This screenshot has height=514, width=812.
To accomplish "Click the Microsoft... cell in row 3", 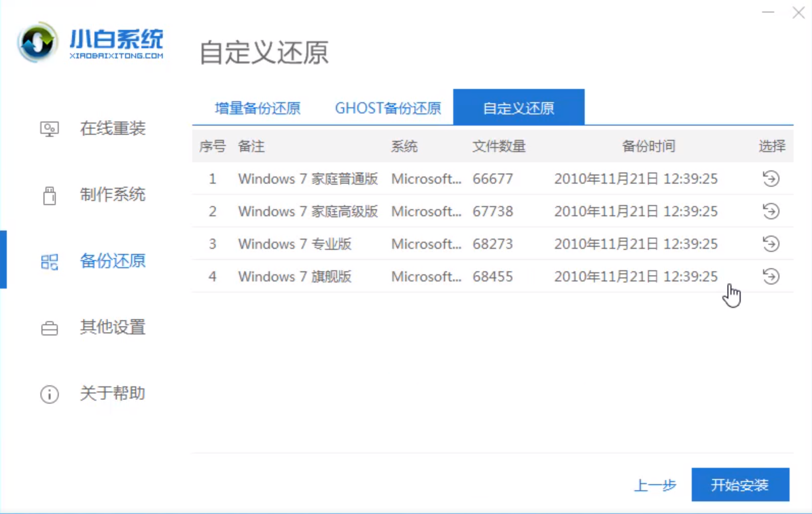I will (426, 244).
